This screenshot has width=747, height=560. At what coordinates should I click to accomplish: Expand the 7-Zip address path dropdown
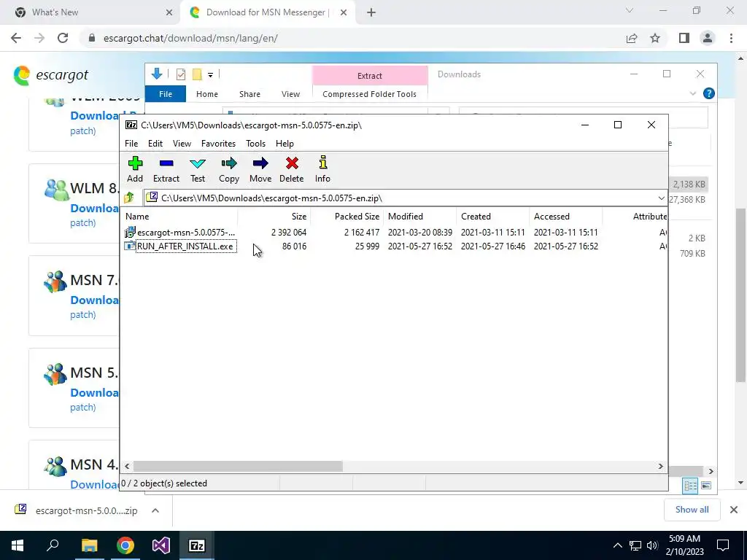(661, 198)
